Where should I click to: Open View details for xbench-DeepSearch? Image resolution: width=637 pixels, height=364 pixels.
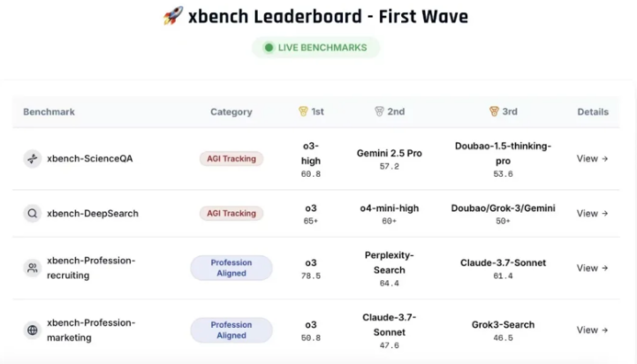pos(592,213)
